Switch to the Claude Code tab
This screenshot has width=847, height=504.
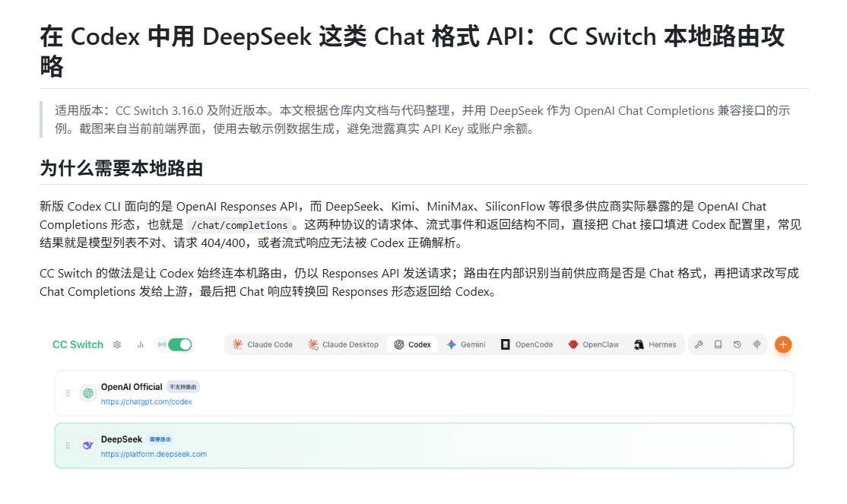262,344
